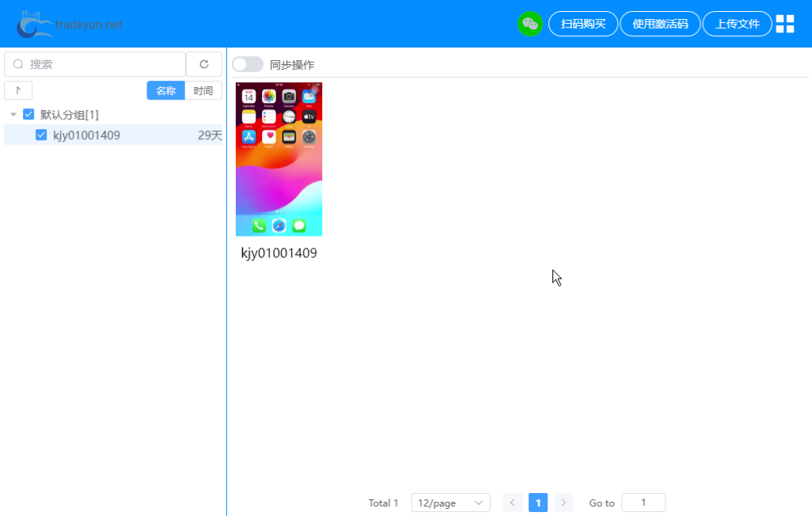Screen dimensions: 812x516
Task: Sort the device list by 名称
Action: click(165, 90)
